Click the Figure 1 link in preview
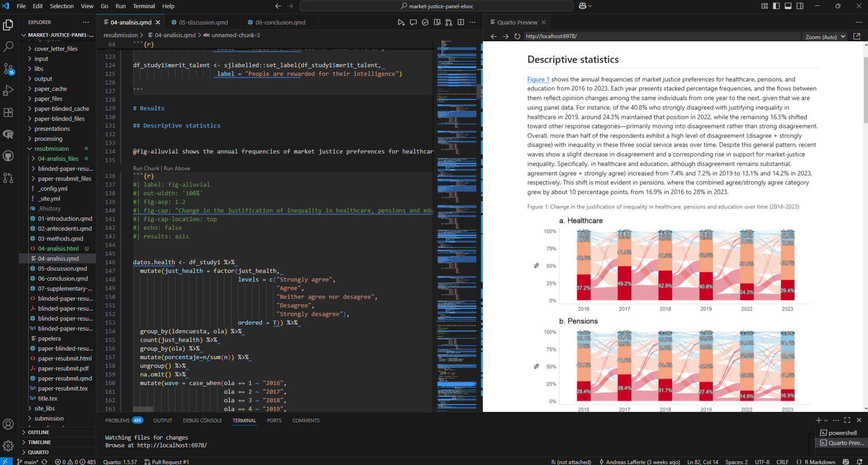This screenshot has width=868, height=465. (538, 79)
